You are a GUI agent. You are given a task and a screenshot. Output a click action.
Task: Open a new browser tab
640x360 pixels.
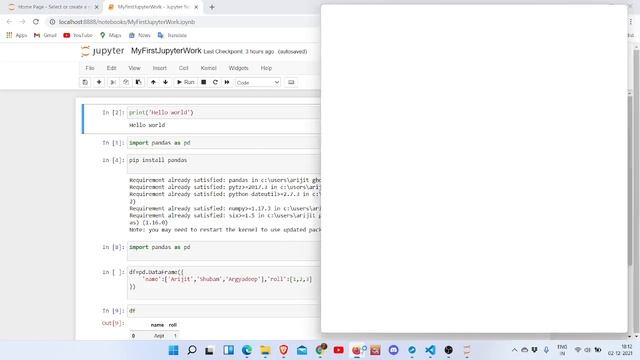click(x=212, y=7)
